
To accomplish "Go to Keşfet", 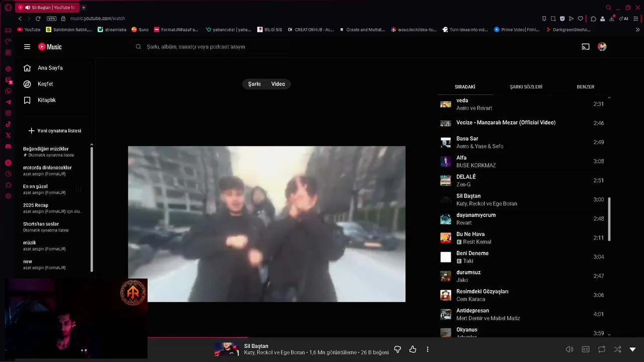I will point(45,84).
